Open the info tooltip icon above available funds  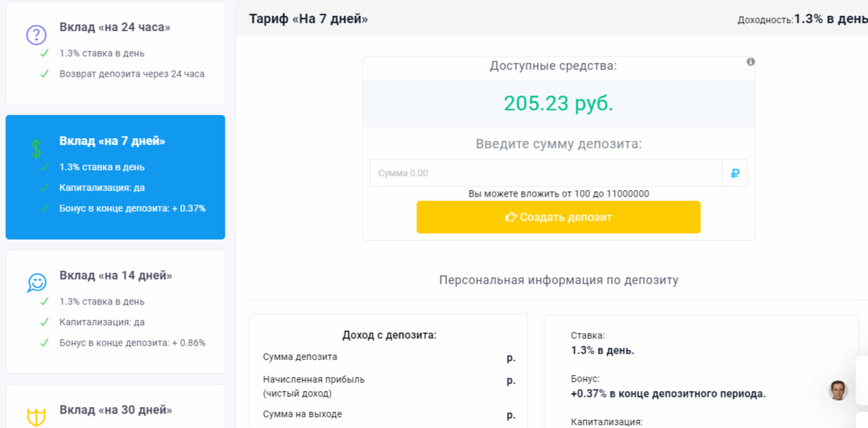(x=751, y=62)
